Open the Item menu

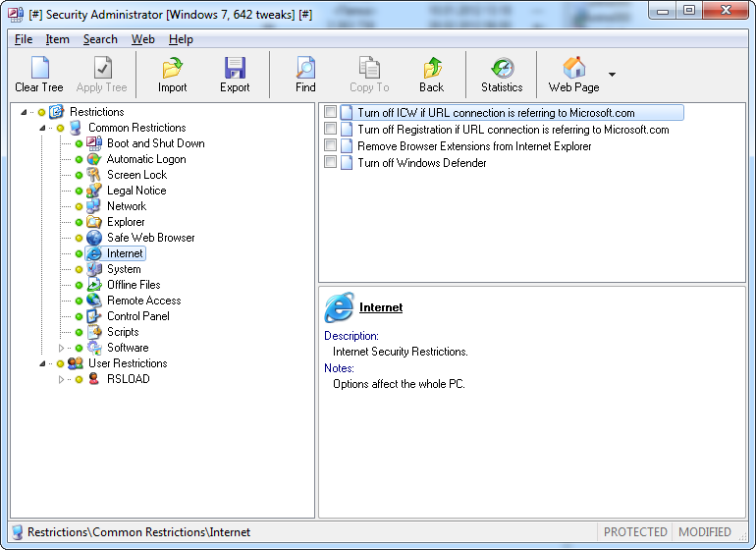pos(57,39)
